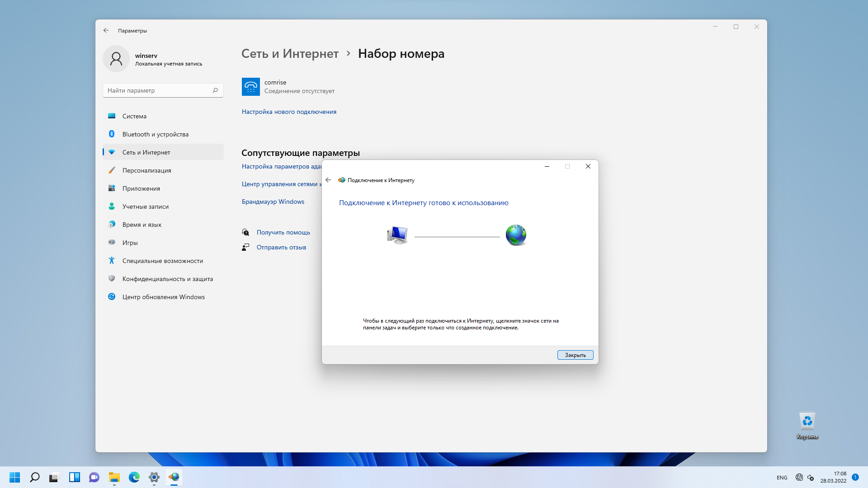The height and width of the screenshot is (488, 868).
Task: Open Центр управления сетями link
Action: point(282,184)
